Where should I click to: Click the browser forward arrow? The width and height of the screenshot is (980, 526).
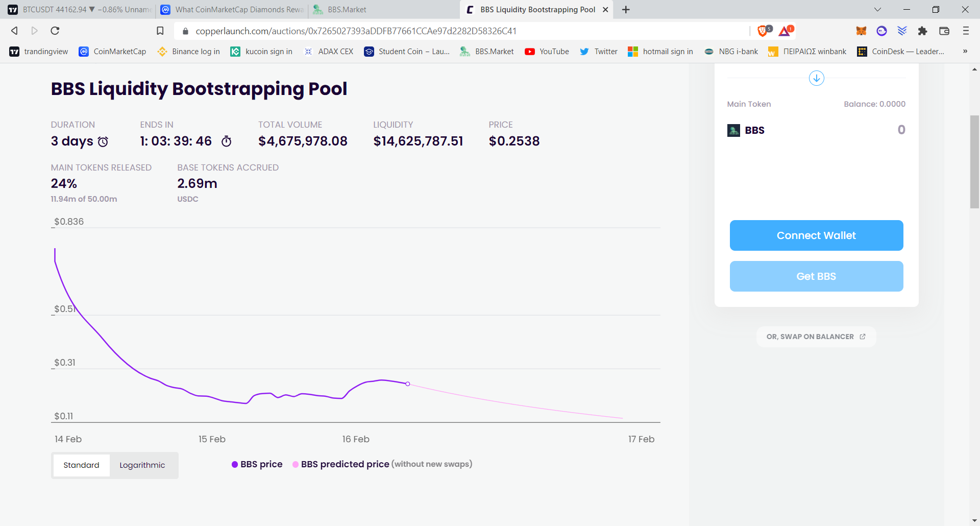tap(34, 31)
